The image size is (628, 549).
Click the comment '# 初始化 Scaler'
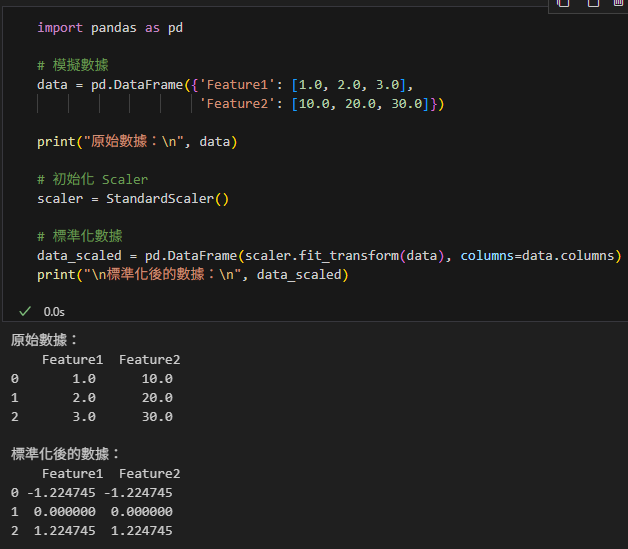point(93,179)
